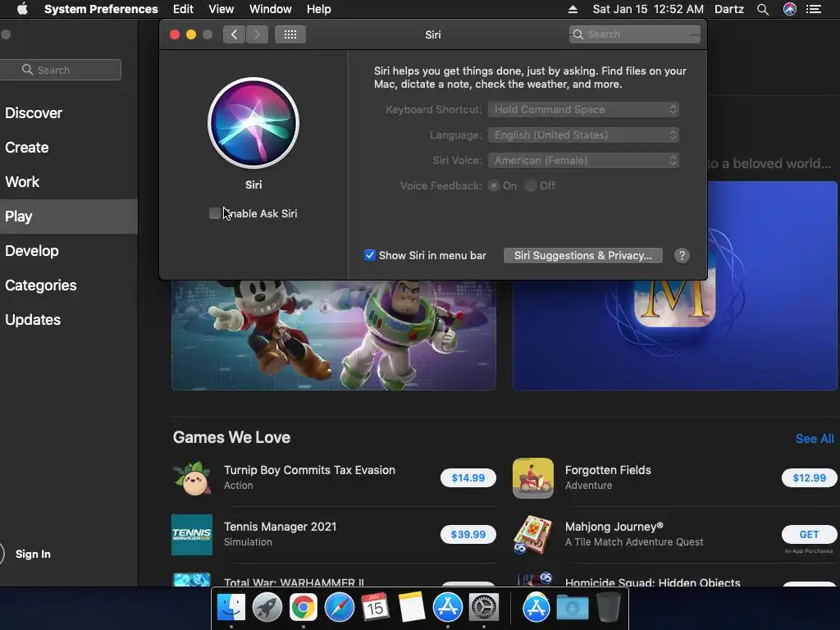Click Siri preferences search field
The image size is (840, 630).
(x=634, y=34)
